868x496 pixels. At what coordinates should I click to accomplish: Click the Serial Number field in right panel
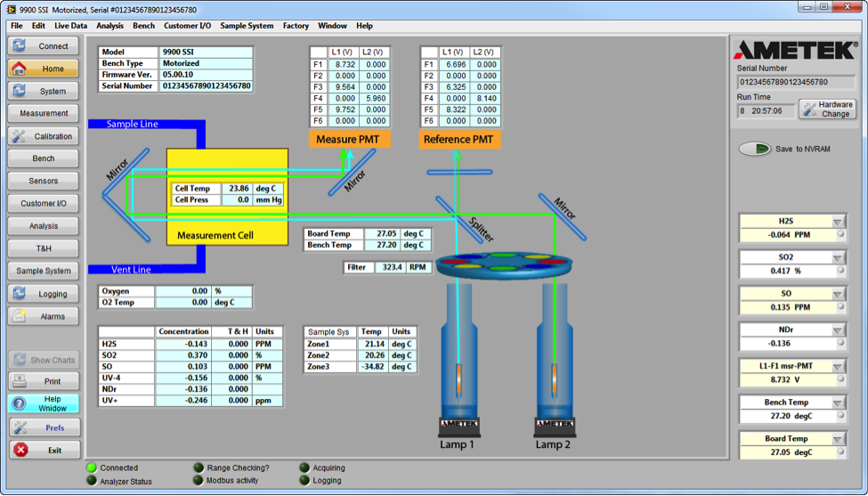[x=796, y=83]
